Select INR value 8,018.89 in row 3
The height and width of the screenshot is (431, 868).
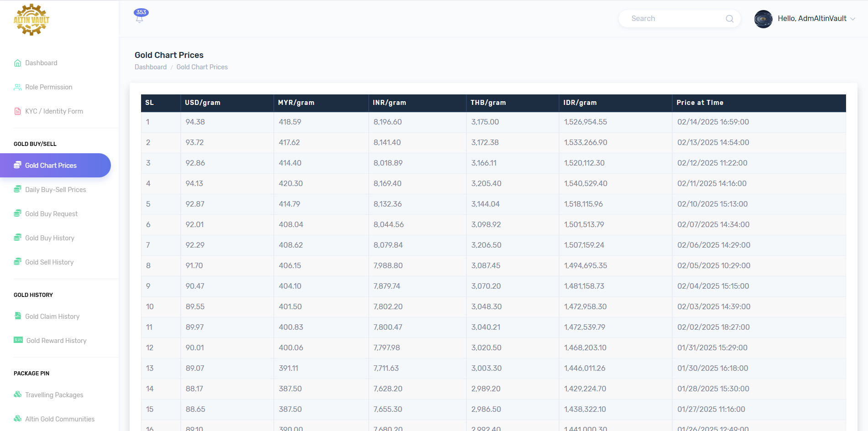(x=388, y=163)
